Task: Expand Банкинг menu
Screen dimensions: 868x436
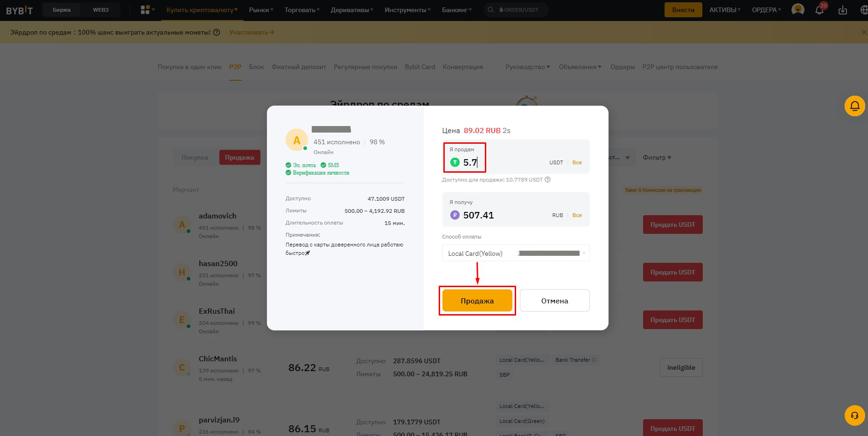Action: pyautogui.click(x=457, y=10)
